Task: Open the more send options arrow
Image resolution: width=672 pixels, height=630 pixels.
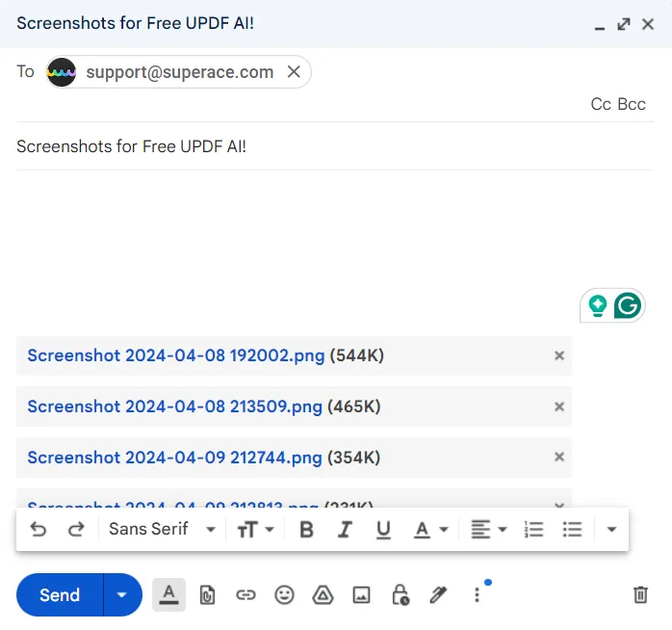Action: pos(122,595)
